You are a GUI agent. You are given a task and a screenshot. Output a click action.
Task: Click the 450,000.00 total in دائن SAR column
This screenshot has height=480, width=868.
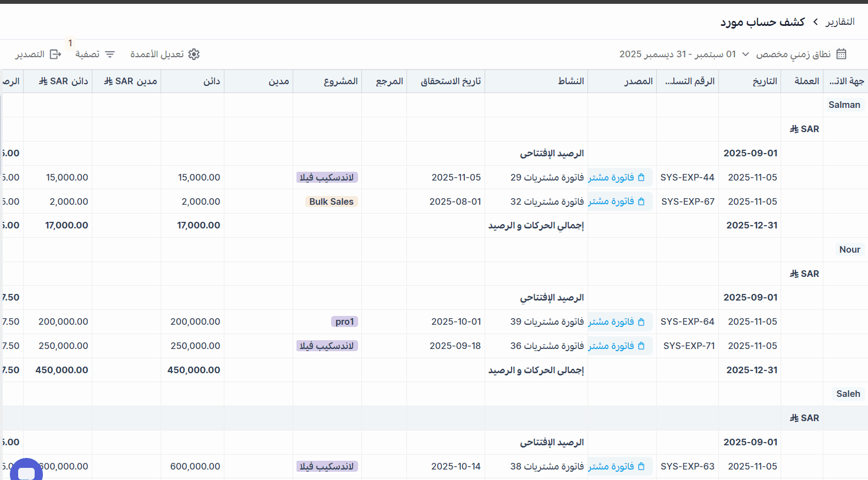62,370
